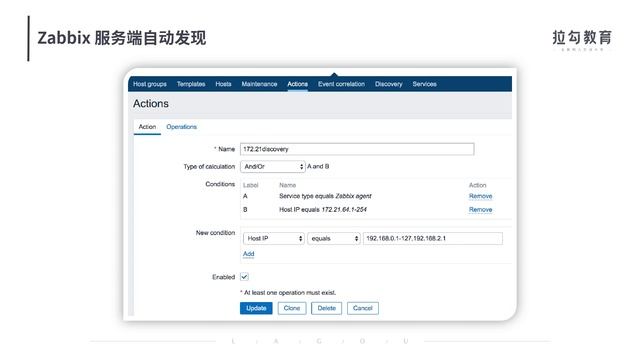Open the equals operator dropdown
Viewport: 640px width, 360px height.
point(334,238)
